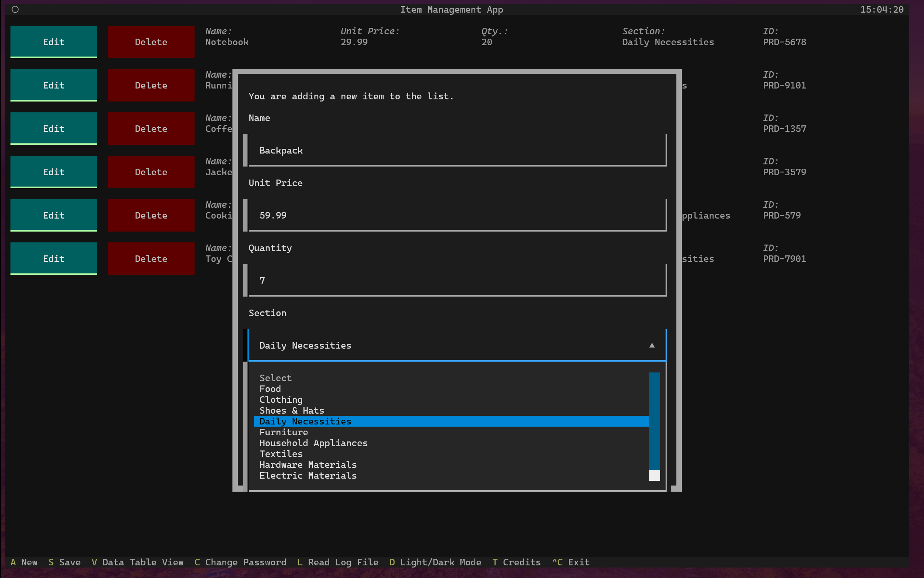The height and width of the screenshot is (578, 924).
Task: Edit item PRD-7901
Action: pyautogui.click(x=53, y=259)
